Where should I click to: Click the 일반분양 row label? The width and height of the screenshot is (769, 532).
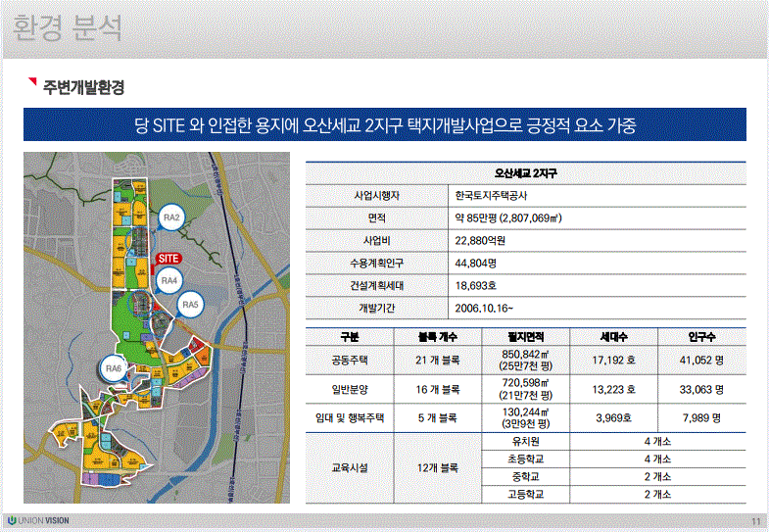pyautogui.click(x=349, y=390)
